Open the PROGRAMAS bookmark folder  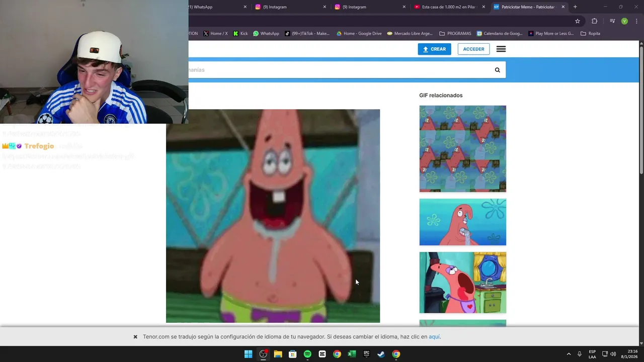pyautogui.click(x=455, y=34)
